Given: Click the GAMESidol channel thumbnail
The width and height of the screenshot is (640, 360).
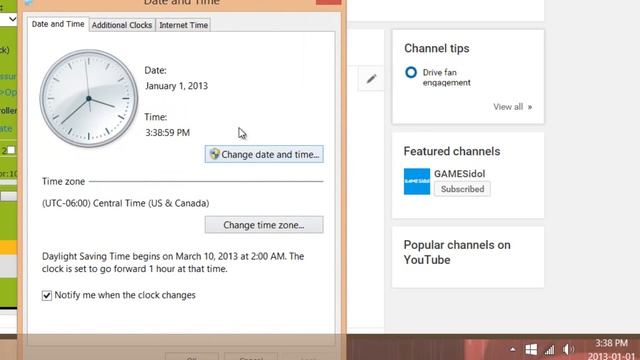Looking at the screenshot, I should [x=417, y=181].
